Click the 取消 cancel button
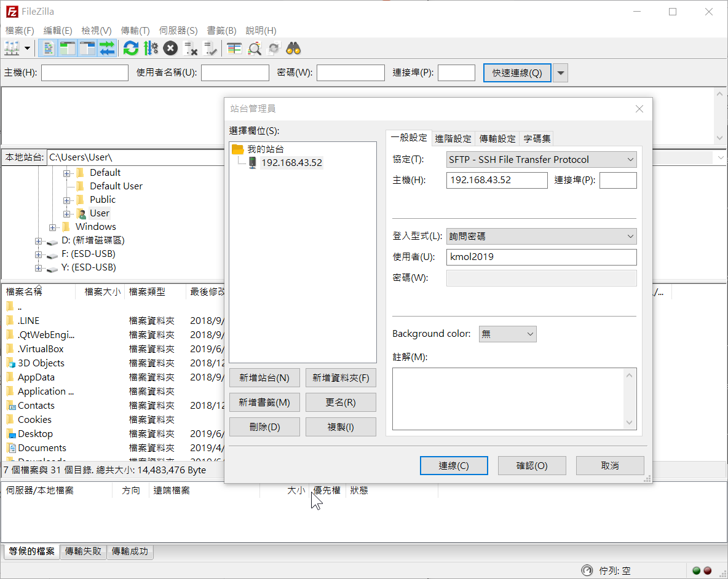The width and height of the screenshot is (728, 579). [x=610, y=465]
